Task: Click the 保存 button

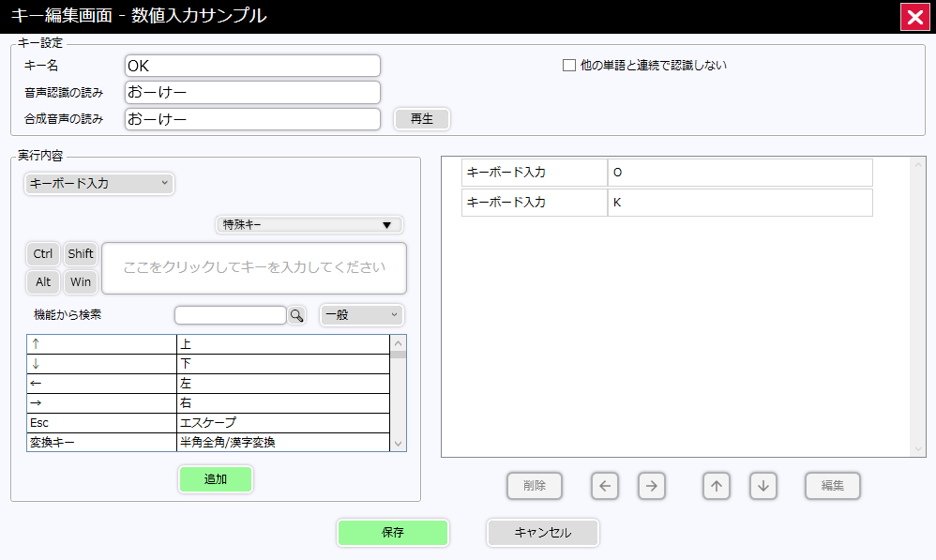Action: [393, 533]
